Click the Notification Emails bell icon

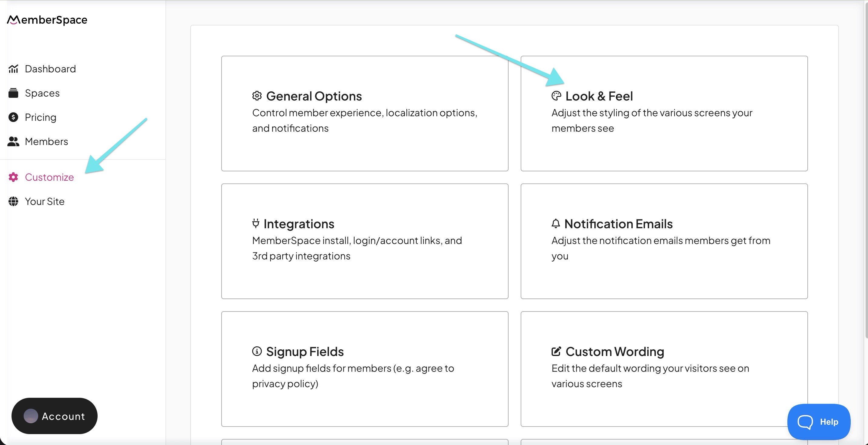[x=556, y=223]
